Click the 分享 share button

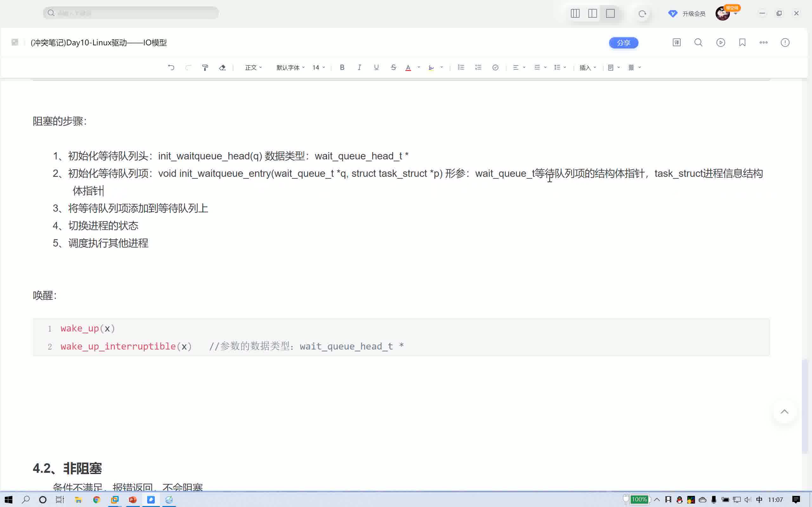click(623, 42)
